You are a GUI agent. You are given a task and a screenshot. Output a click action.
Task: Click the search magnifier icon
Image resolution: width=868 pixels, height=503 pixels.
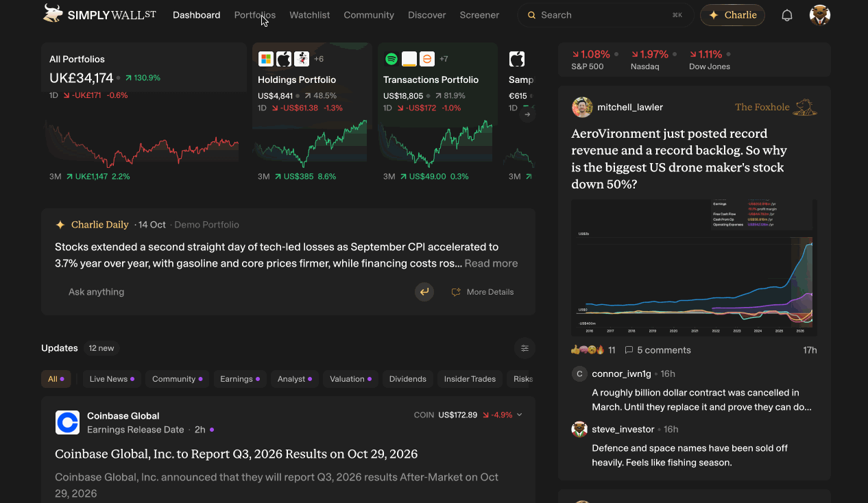[x=531, y=15]
